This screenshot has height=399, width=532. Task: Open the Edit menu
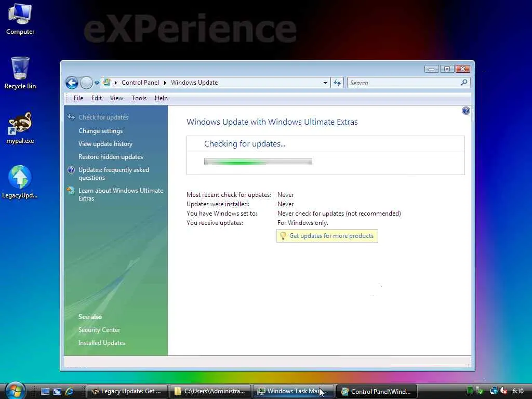click(x=96, y=98)
